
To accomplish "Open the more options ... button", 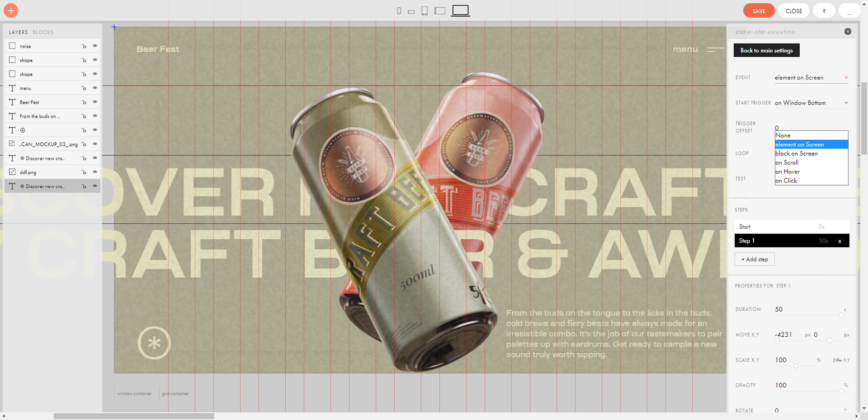I will click(x=850, y=11).
